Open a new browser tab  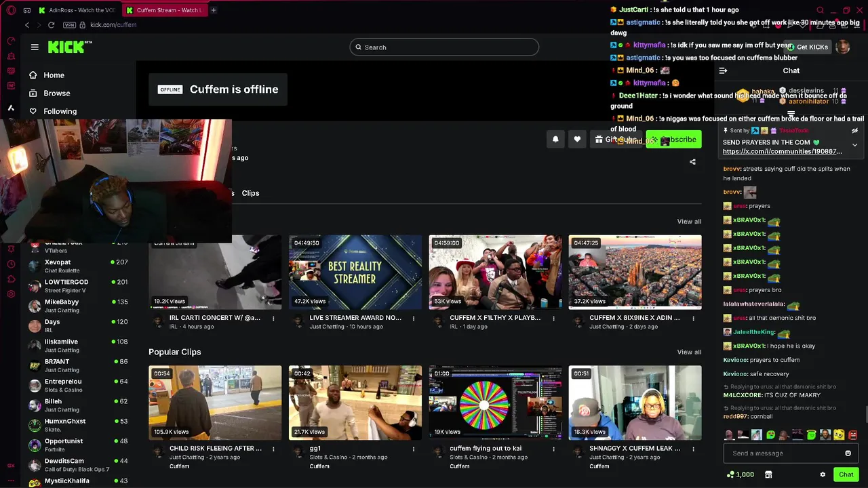(213, 10)
